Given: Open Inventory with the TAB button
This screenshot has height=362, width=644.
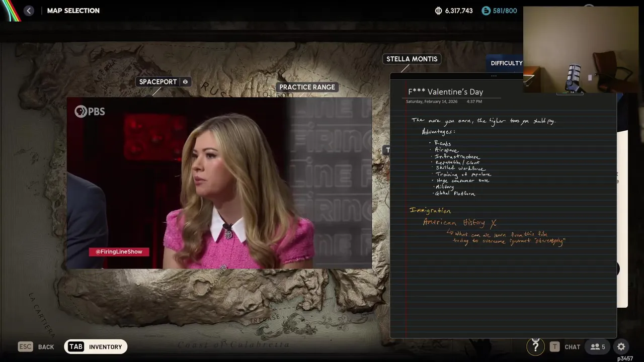Looking at the screenshot, I should tap(96, 347).
